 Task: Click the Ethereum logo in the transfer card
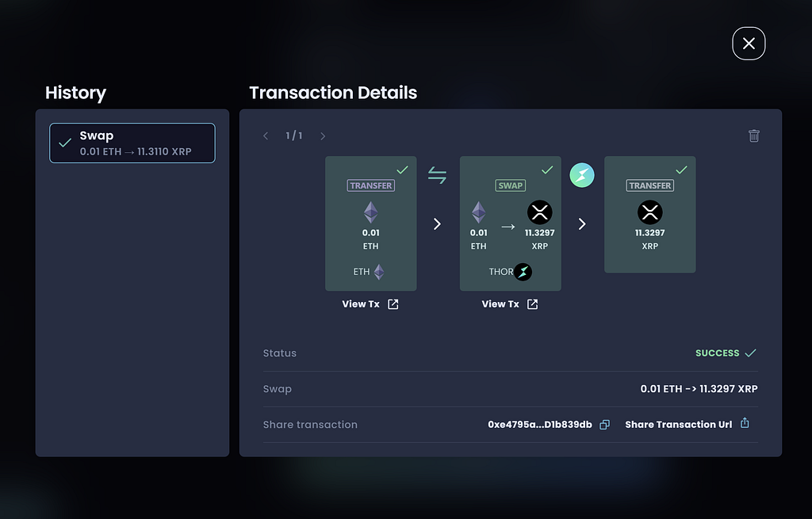point(371,212)
